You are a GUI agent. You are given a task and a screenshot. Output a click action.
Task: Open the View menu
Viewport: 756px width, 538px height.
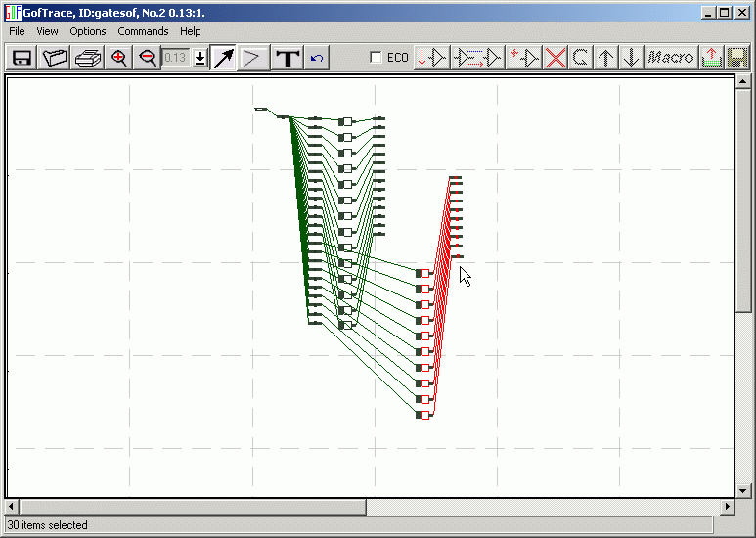47,31
